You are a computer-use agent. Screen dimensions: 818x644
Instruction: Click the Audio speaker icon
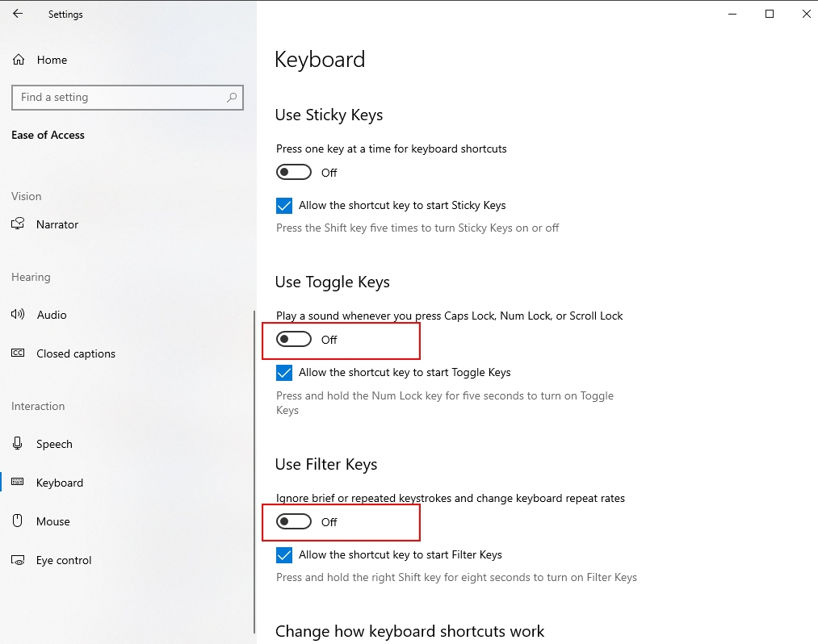click(19, 315)
